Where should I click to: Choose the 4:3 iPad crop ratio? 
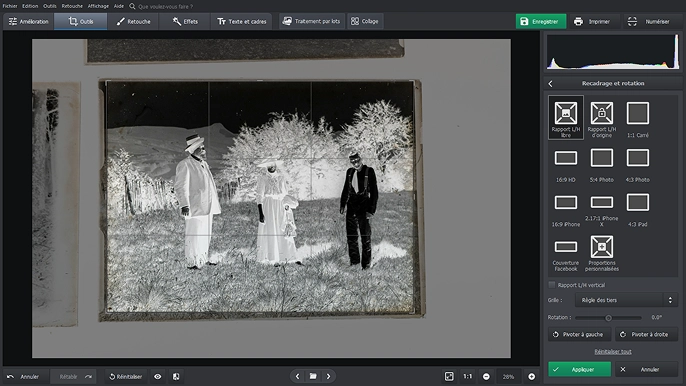pos(637,210)
